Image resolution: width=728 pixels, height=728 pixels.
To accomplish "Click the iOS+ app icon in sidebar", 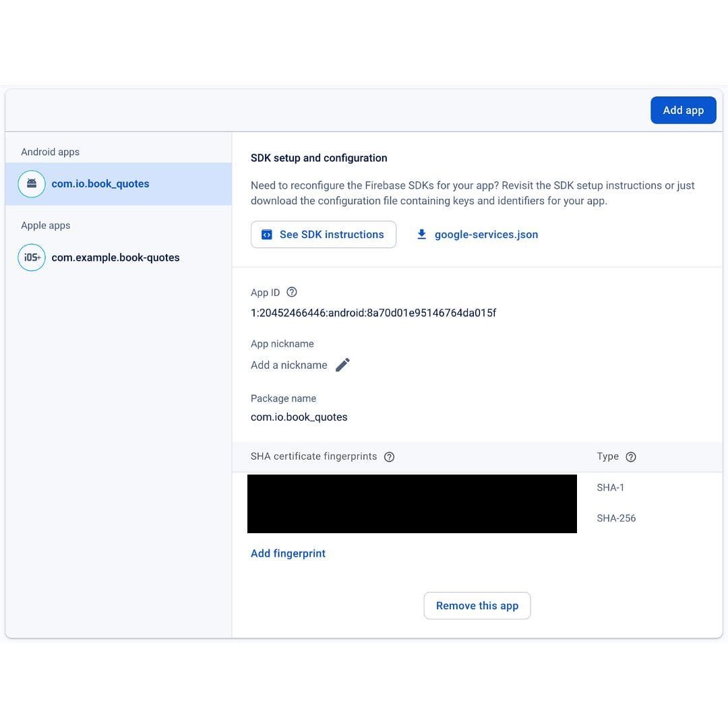I will point(32,257).
